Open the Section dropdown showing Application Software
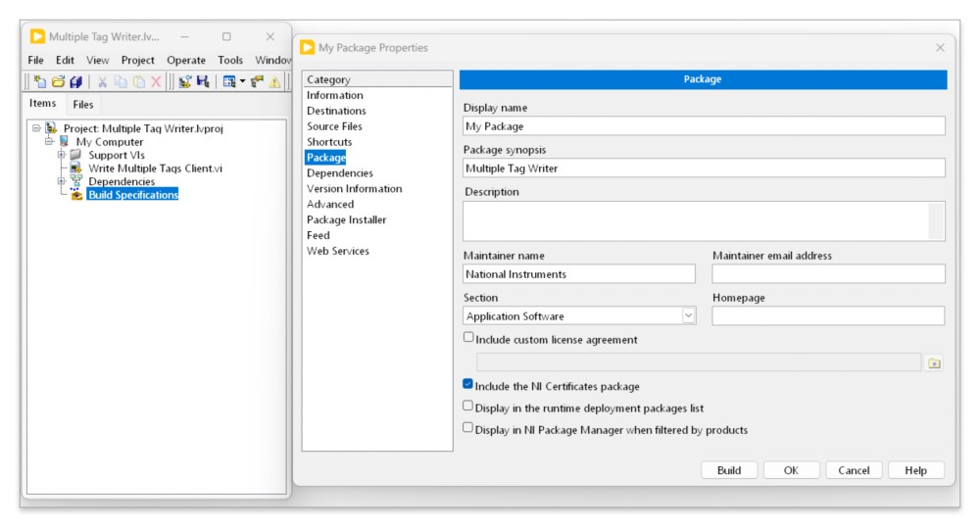The image size is (980, 528). [x=688, y=315]
